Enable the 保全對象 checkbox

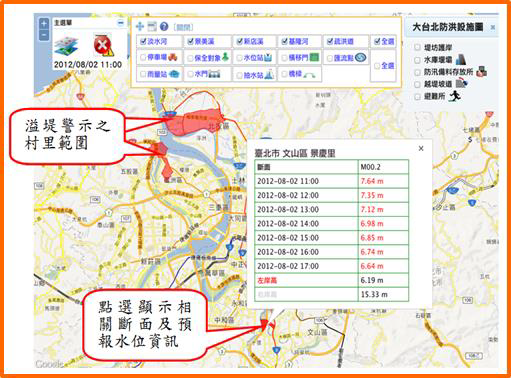(x=190, y=58)
